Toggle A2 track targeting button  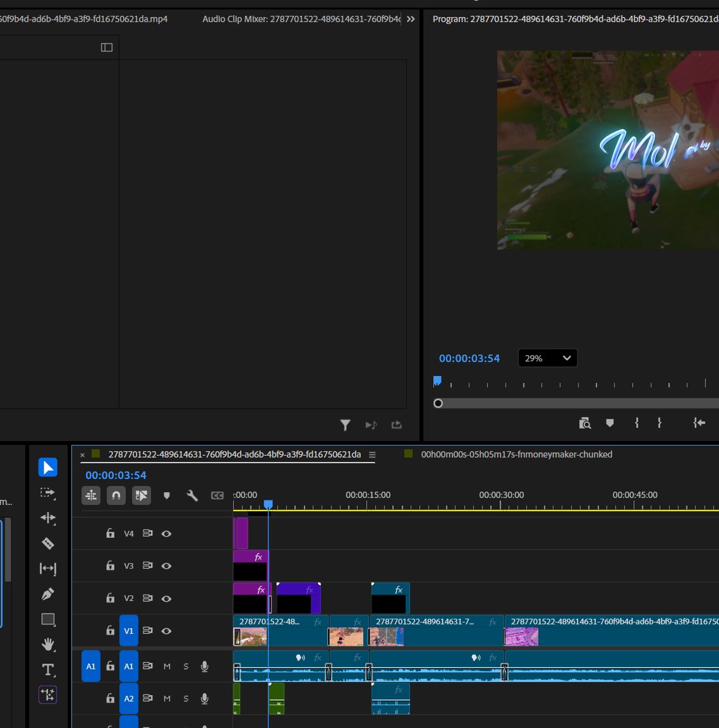pos(129,698)
